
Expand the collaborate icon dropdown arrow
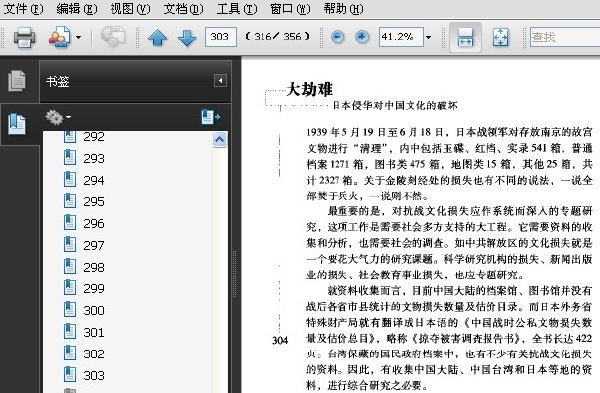point(78,38)
